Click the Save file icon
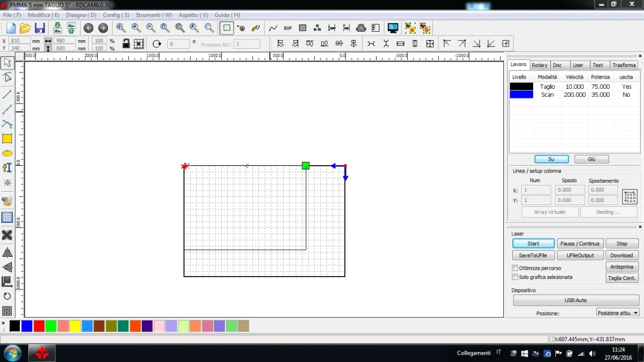The height and width of the screenshot is (362, 644). coord(40,28)
